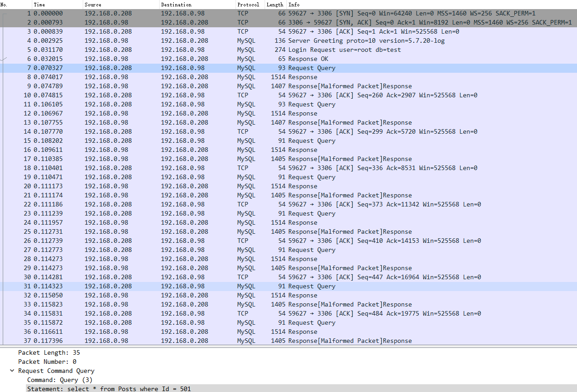Select packet 16 Response at 0.109611
Image resolution: width=577 pixels, height=392 pixels.
pyautogui.click(x=288, y=150)
